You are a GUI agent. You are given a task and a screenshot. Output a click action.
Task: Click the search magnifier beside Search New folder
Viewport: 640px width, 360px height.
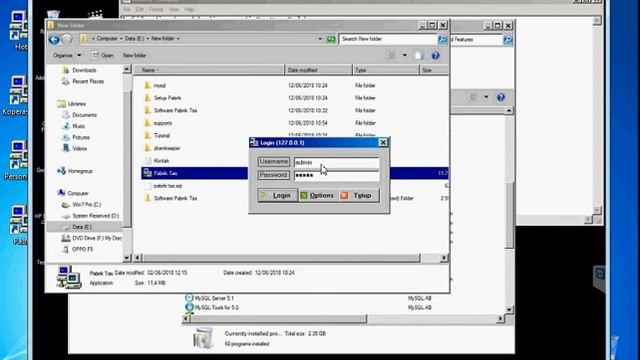442,39
